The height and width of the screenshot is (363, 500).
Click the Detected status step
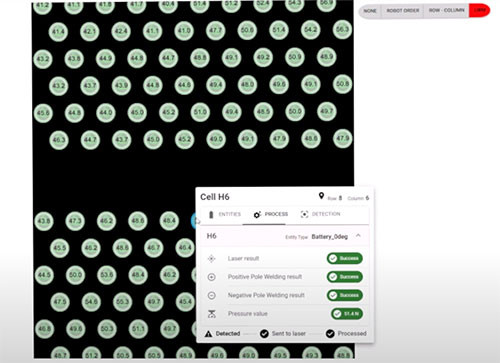click(222, 334)
